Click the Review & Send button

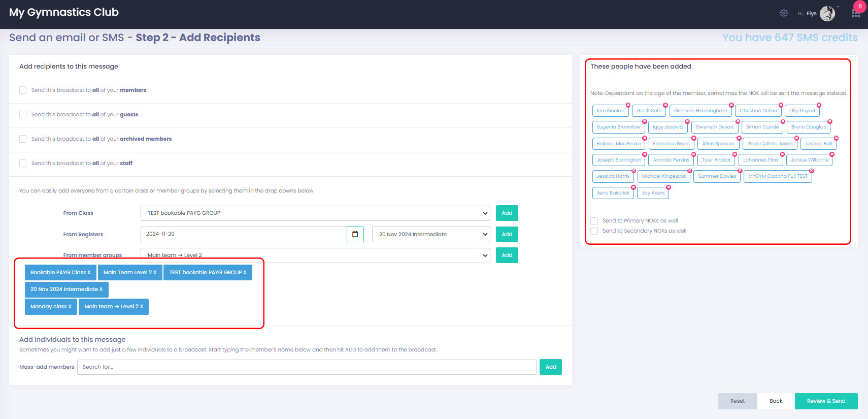click(x=826, y=401)
